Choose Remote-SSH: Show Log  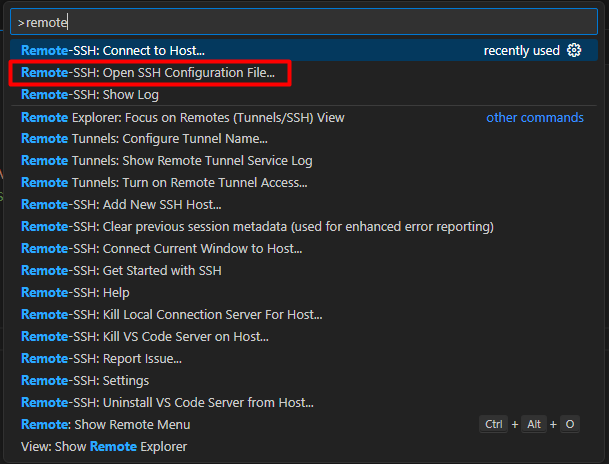[x=304, y=94]
